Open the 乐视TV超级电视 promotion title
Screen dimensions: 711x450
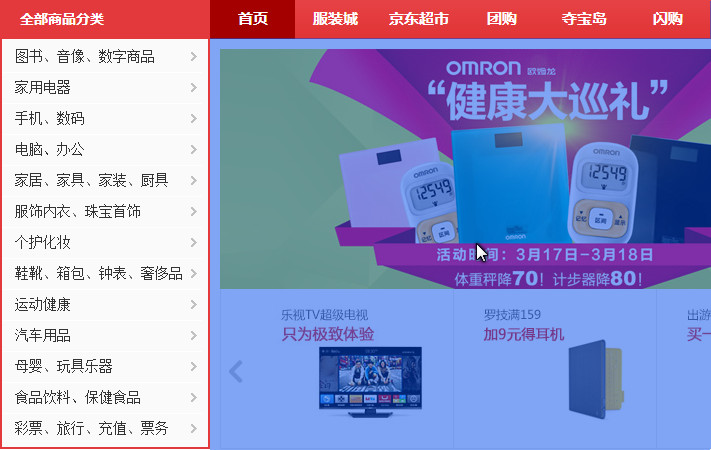(324, 314)
